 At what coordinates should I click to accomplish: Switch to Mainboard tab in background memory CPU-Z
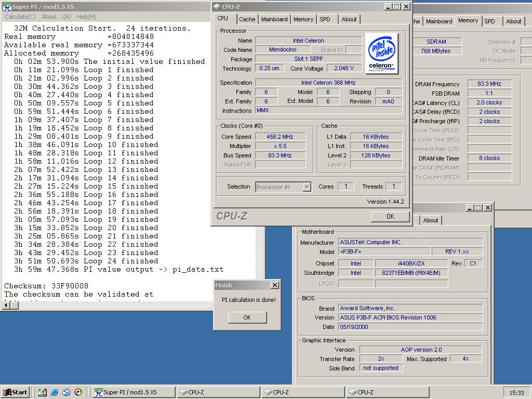[x=438, y=21]
